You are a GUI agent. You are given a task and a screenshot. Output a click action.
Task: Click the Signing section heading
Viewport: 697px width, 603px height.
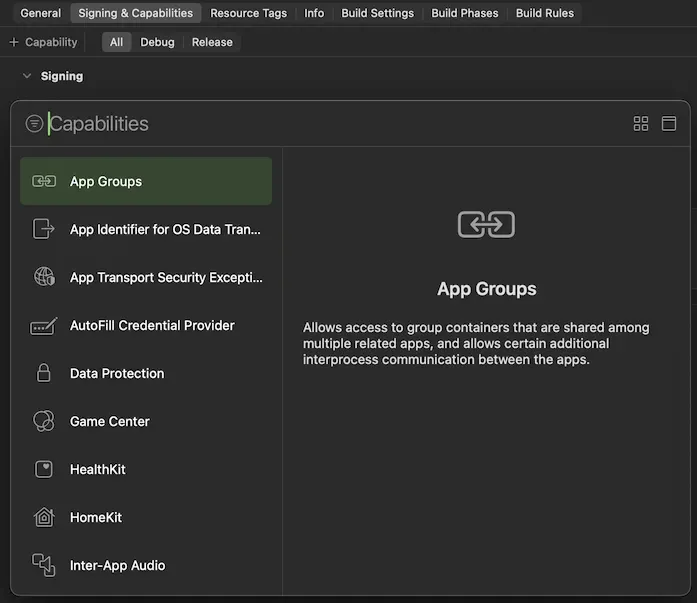click(62, 76)
